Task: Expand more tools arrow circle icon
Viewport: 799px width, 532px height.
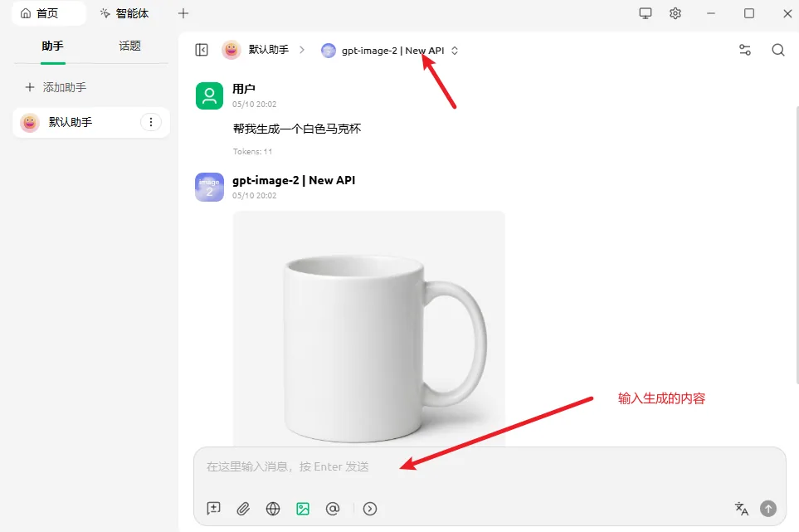Action: (x=370, y=508)
